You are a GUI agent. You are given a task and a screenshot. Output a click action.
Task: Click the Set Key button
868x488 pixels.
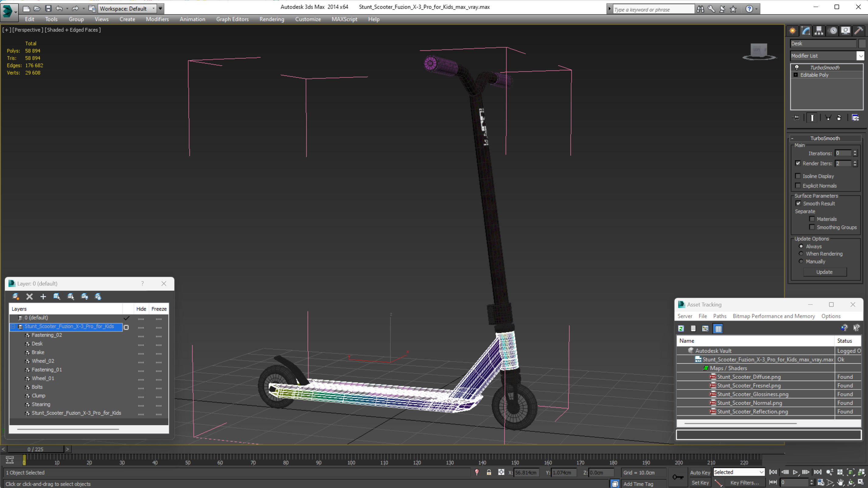tap(700, 483)
